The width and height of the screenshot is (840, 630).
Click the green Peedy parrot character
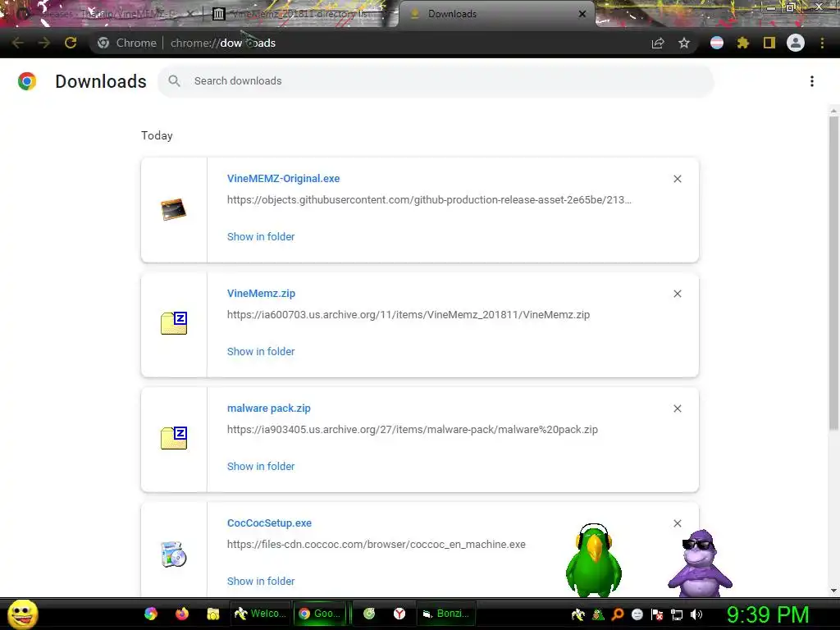click(x=594, y=559)
